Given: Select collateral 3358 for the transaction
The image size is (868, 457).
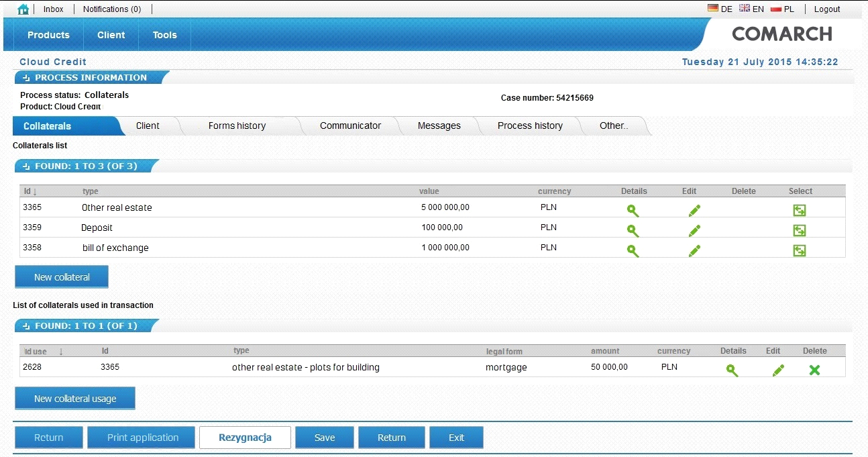Looking at the screenshot, I should 799,250.
